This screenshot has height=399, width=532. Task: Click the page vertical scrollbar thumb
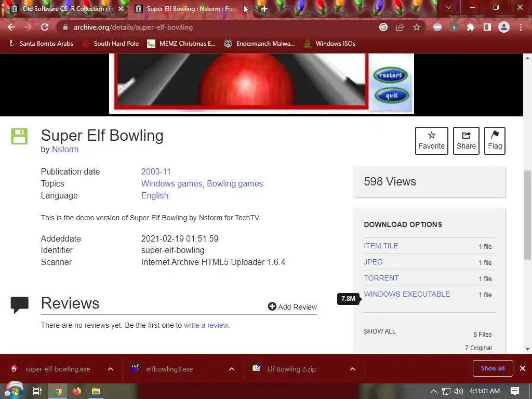[x=528, y=216]
